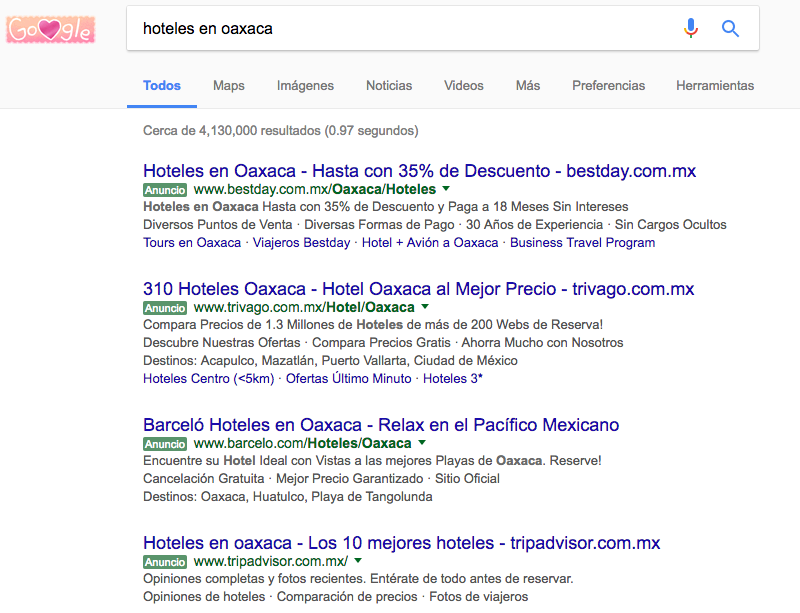Open the Hoteles Centro (<5km) sitelink

point(209,379)
